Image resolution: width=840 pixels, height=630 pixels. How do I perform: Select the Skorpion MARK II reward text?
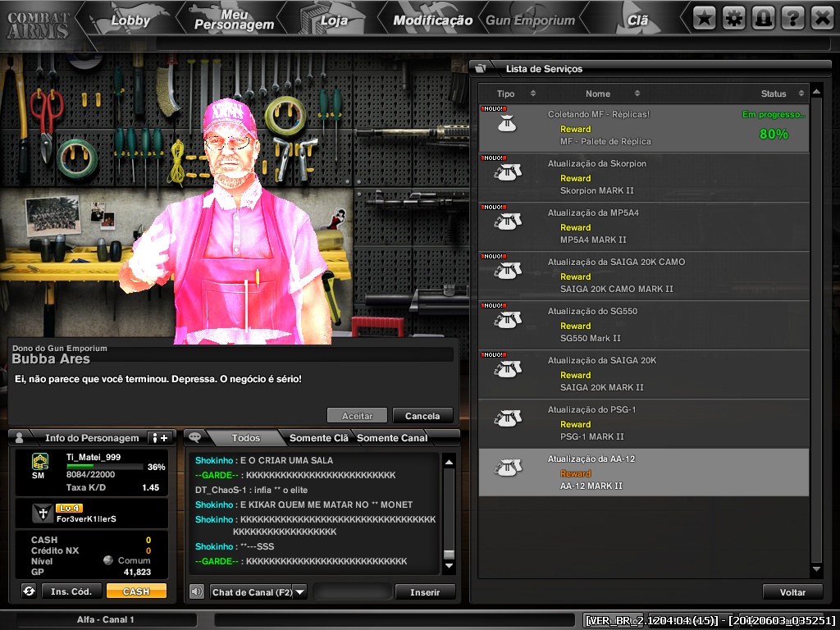[597, 190]
